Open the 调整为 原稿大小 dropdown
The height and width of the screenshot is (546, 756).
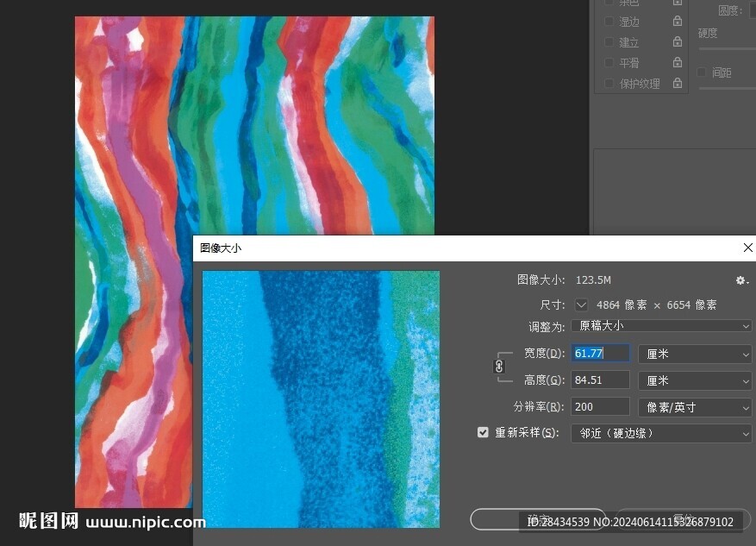(x=661, y=326)
